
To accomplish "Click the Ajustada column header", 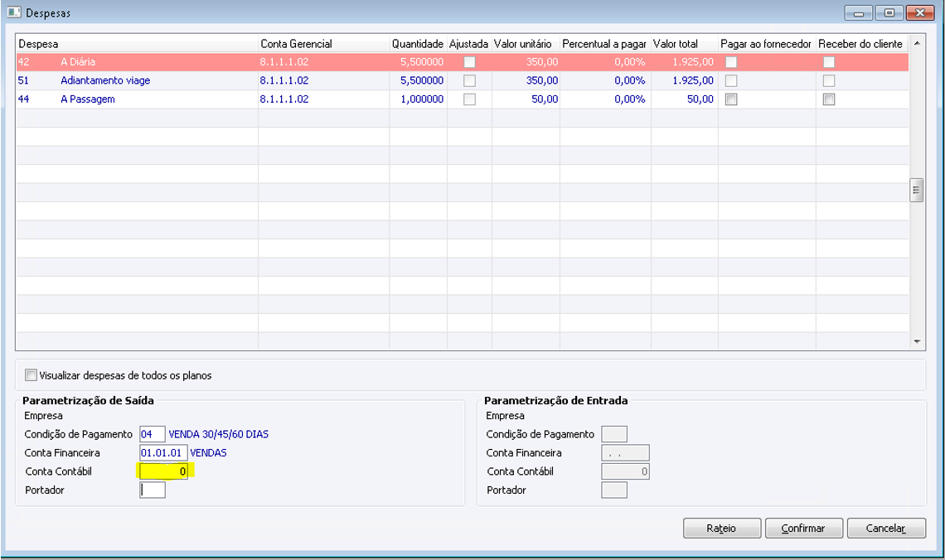I will (469, 43).
